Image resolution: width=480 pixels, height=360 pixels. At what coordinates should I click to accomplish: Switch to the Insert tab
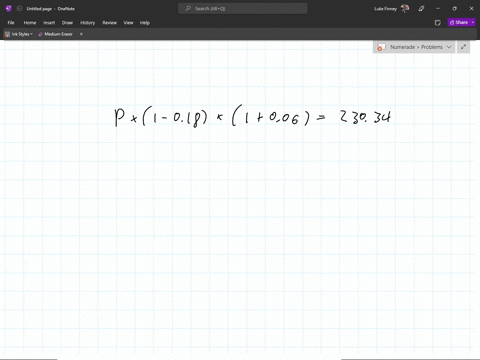(49, 23)
